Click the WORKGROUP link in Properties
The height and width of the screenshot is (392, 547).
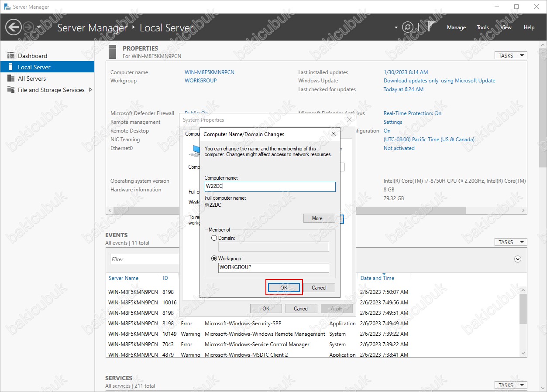click(201, 81)
